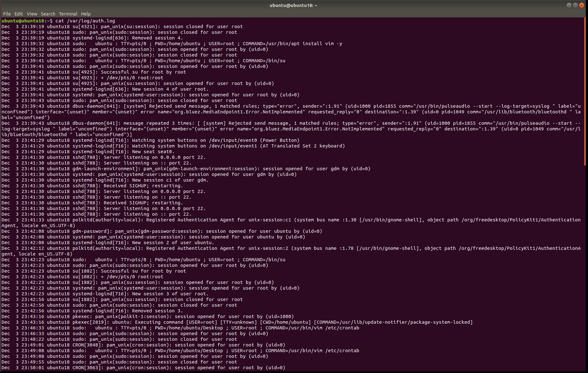Viewport: 588px width, 373px height.
Task: Click 'Watching system buttons on /dev/input/event0 (Power Button)'
Action: pos(216,140)
